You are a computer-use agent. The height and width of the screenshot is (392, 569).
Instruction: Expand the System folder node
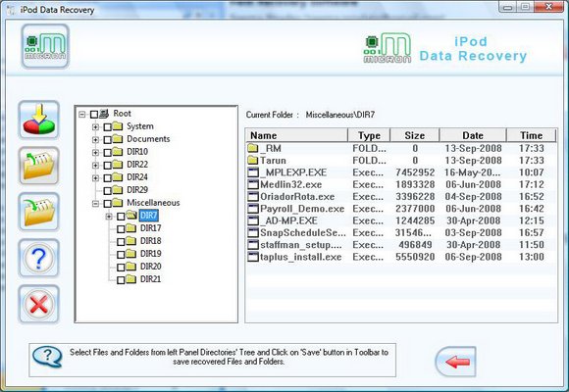click(95, 127)
